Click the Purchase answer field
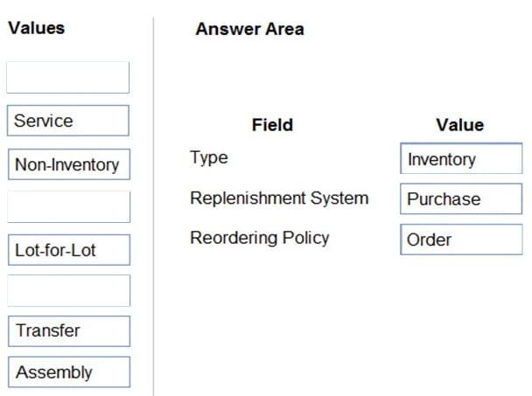 (x=460, y=199)
